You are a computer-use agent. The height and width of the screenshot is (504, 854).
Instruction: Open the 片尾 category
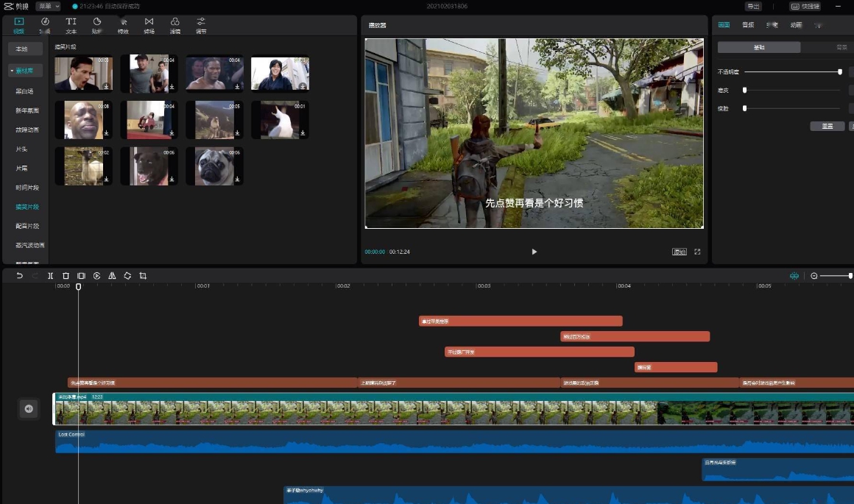click(21, 168)
